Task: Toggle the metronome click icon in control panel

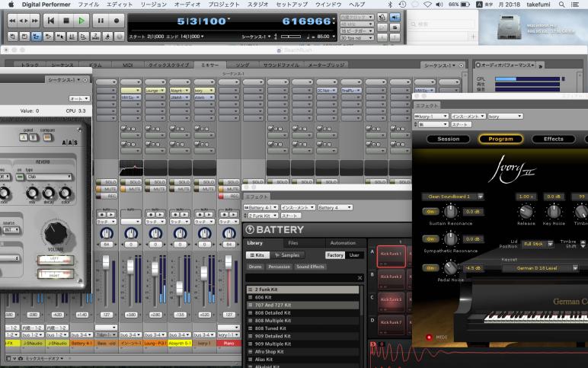Action: (x=382, y=18)
